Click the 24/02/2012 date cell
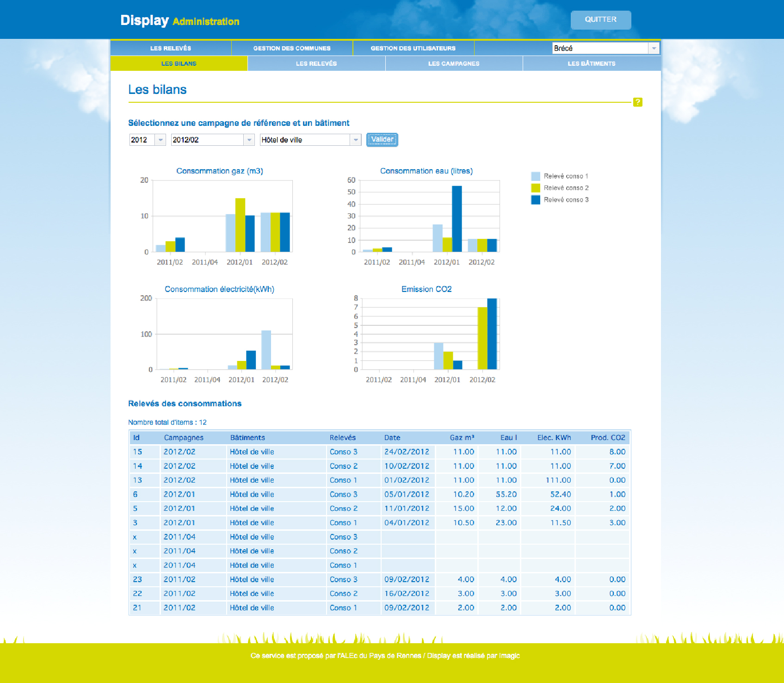The height and width of the screenshot is (683, 784). tap(407, 452)
